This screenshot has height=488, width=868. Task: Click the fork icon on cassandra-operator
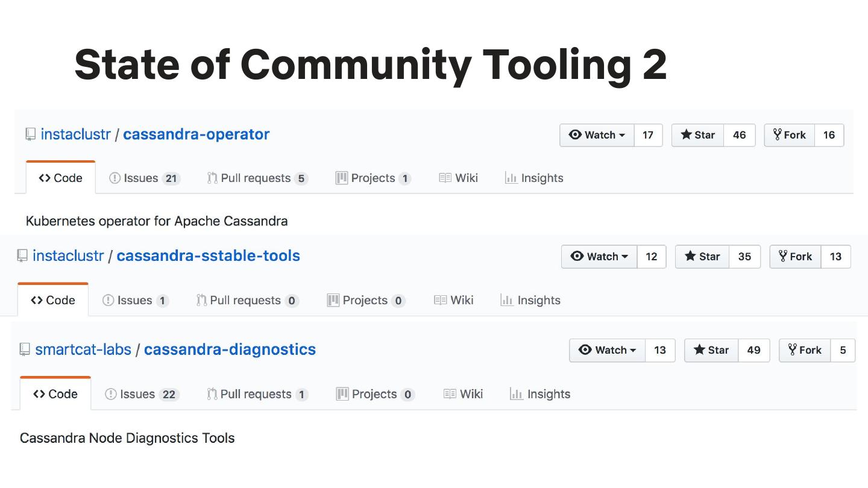777,134
